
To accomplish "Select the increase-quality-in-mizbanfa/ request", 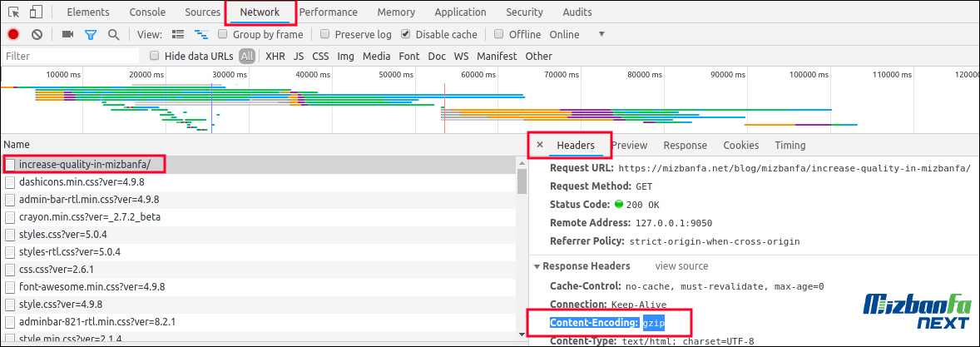I will click(x=258, y=165).
